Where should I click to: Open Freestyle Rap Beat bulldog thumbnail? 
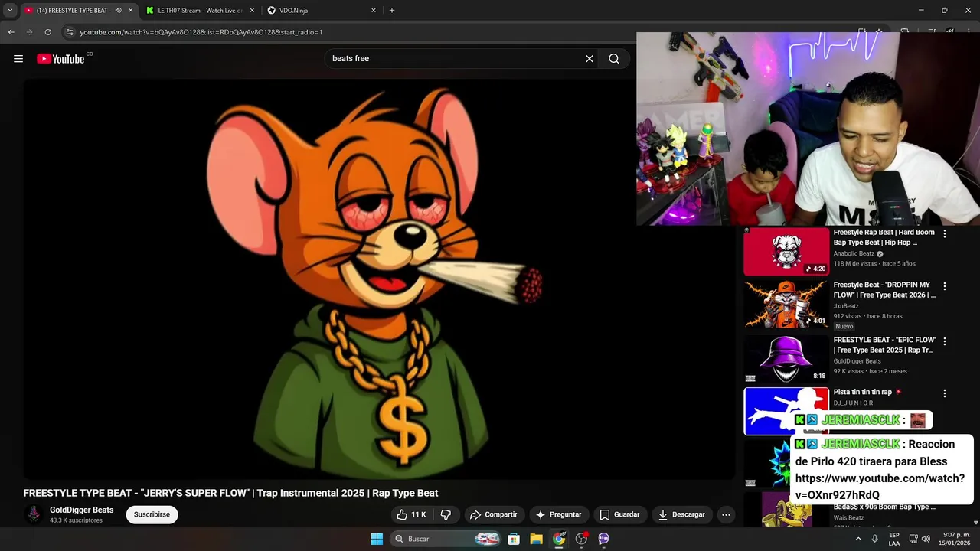(x=786, y=252)
